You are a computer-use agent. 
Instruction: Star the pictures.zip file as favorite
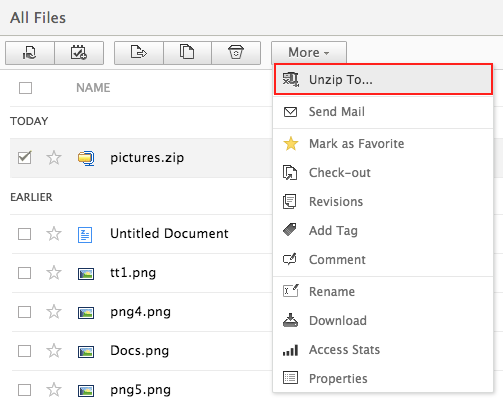tap(54, 158)
